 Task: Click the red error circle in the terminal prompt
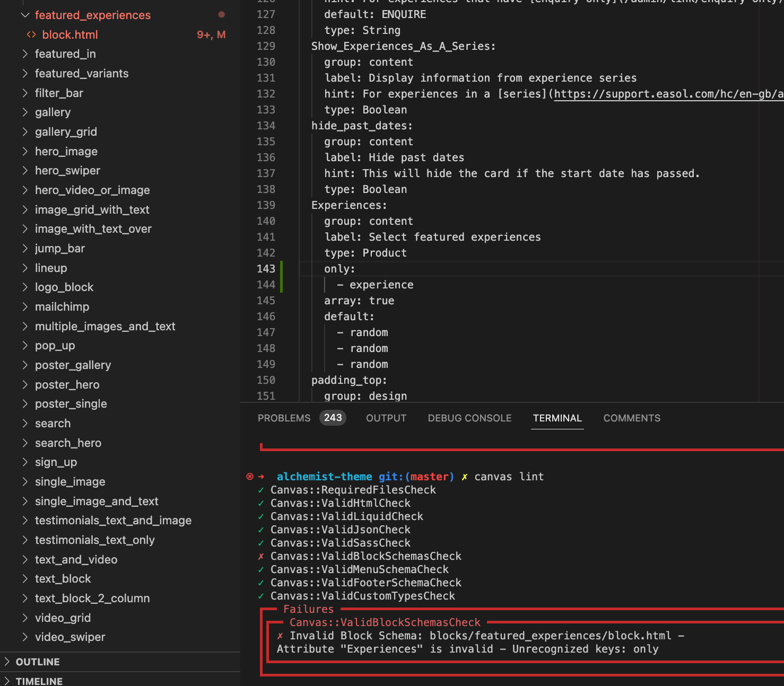249,476
